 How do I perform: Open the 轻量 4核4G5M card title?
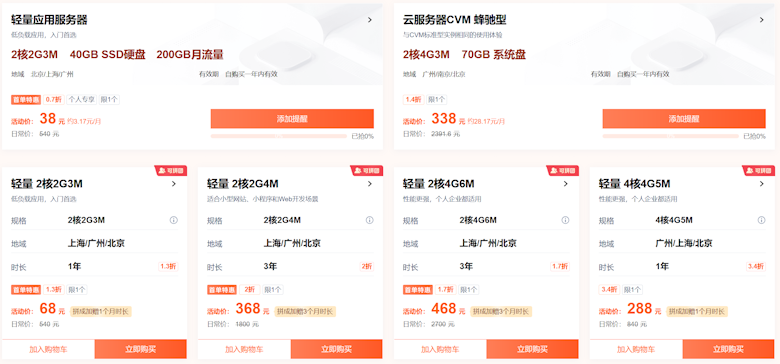click(x=635, y=184)
